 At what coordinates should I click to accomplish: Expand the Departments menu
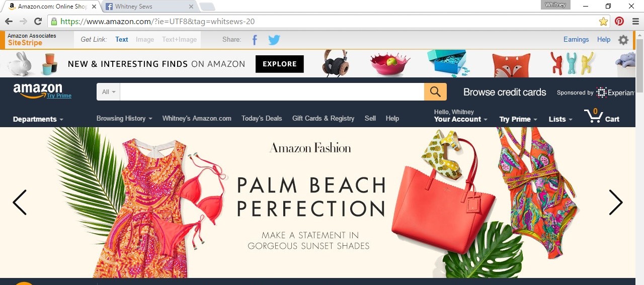(38, 119)
